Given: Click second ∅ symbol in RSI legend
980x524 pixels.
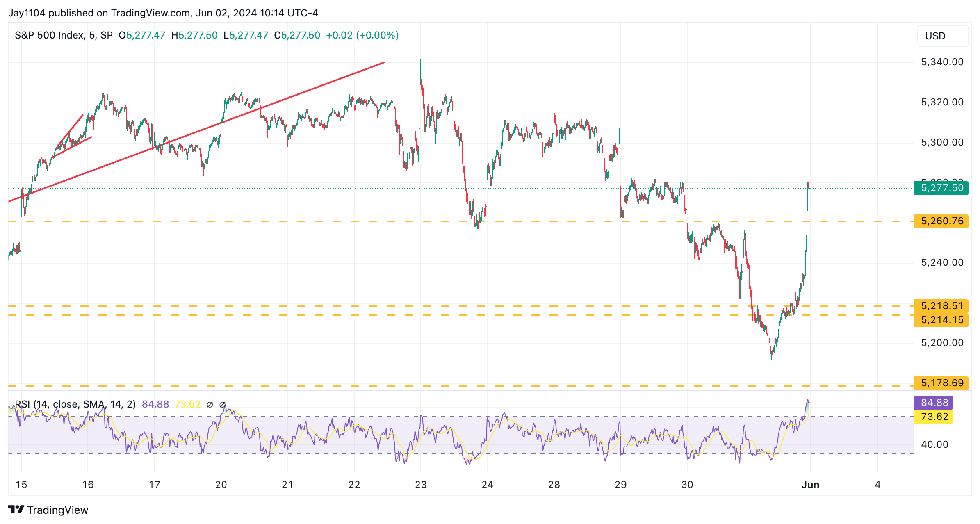Looking at the screenshot, I should [222, 405].
